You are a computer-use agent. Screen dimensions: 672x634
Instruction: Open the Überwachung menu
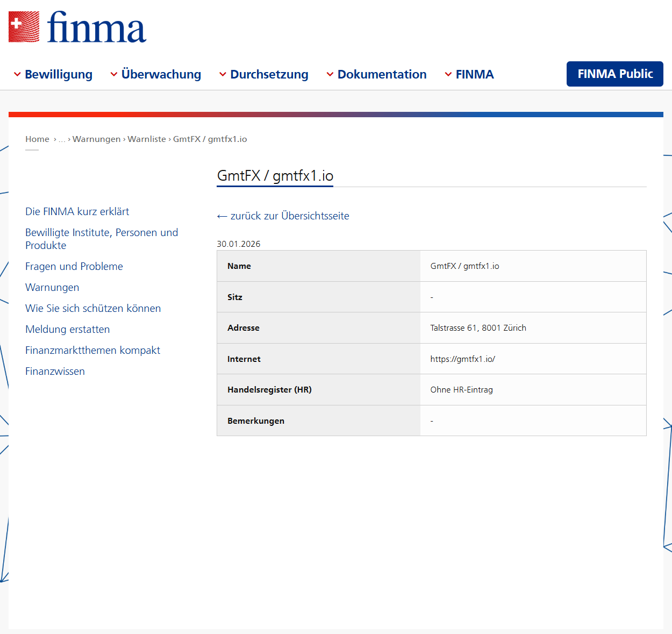[x=161, y=74]
